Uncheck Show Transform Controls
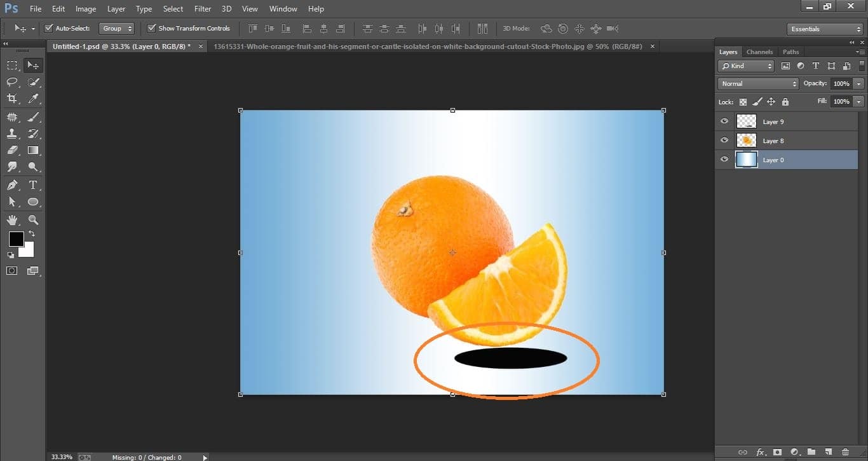The image size is (868, 461). coord(151,28)
